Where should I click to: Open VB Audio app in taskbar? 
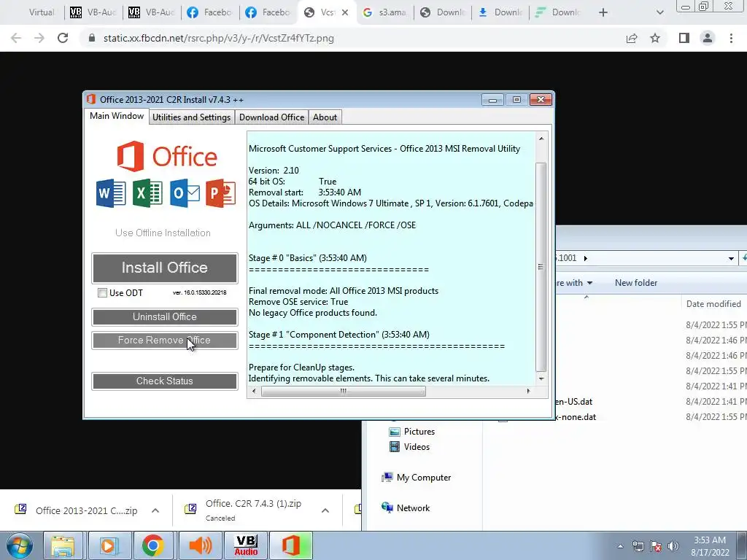[x=246, y=545]
